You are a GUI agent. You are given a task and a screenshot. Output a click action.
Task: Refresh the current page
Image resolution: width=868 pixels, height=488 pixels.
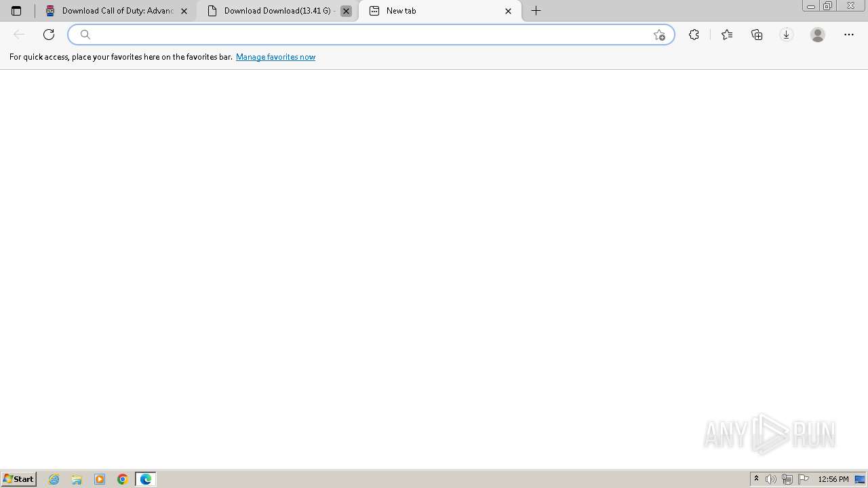point(49,35)
